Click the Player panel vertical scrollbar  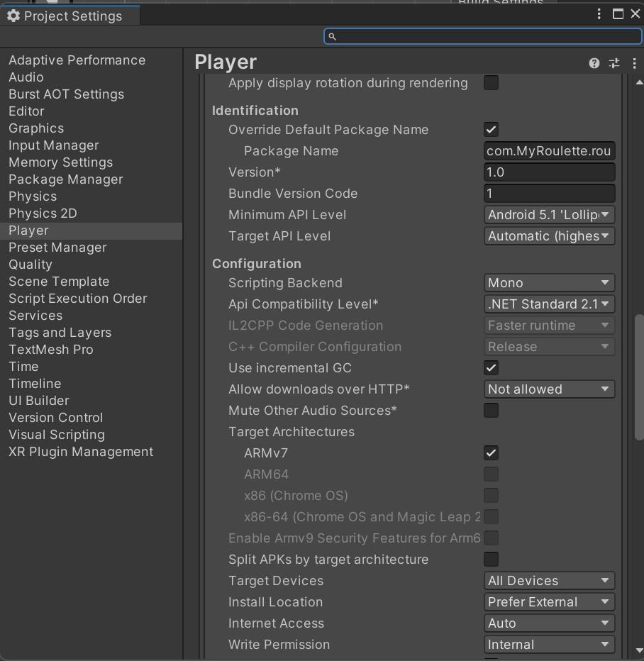tap(639, 376)
